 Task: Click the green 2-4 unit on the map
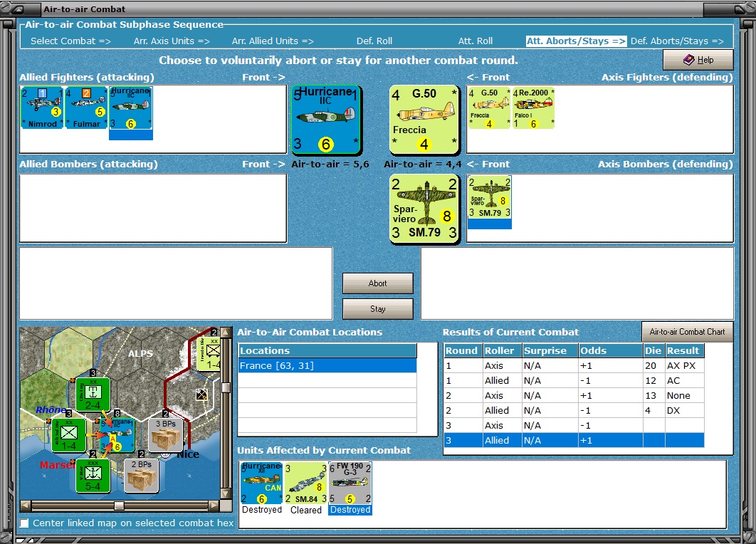point(93,394)
